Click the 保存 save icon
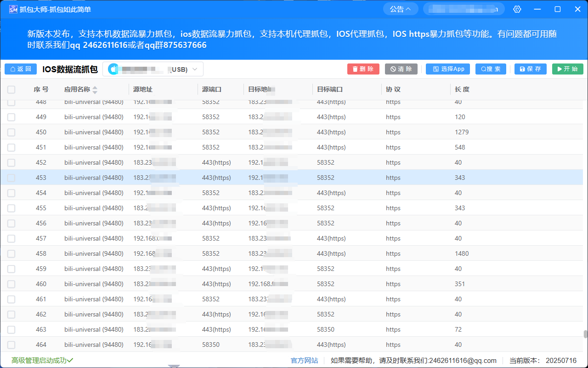The width and height of the screenshot is (588, 368). pyautogui.click(x=523, y=69)
